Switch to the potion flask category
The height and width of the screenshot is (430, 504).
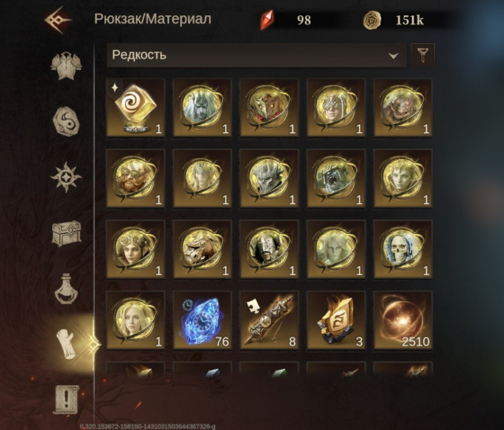(x=67, y=289)
